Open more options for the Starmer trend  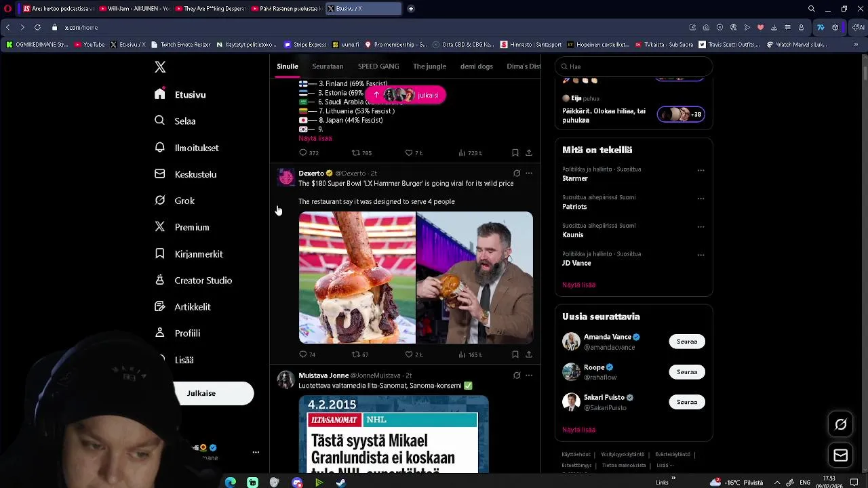coord(701,171)
